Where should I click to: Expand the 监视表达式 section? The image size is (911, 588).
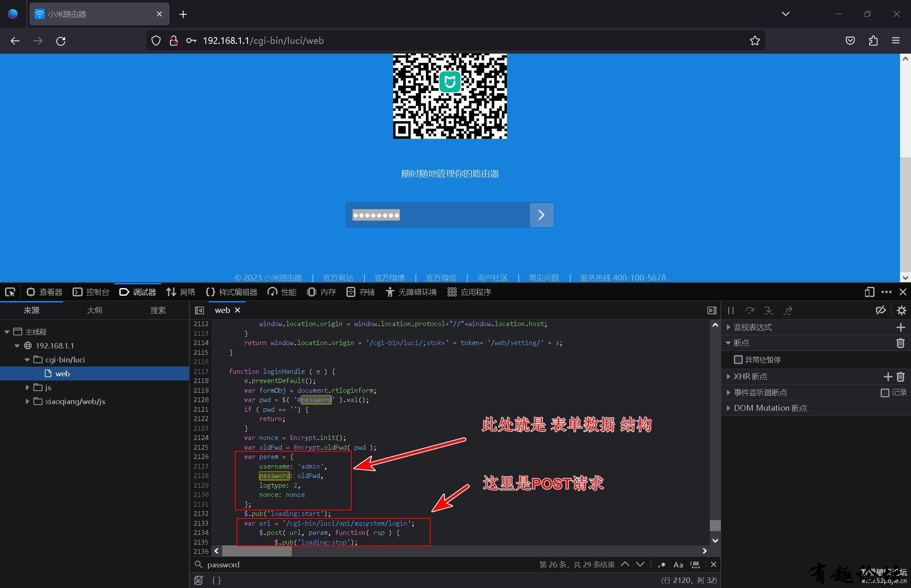(x=728, y=327)
